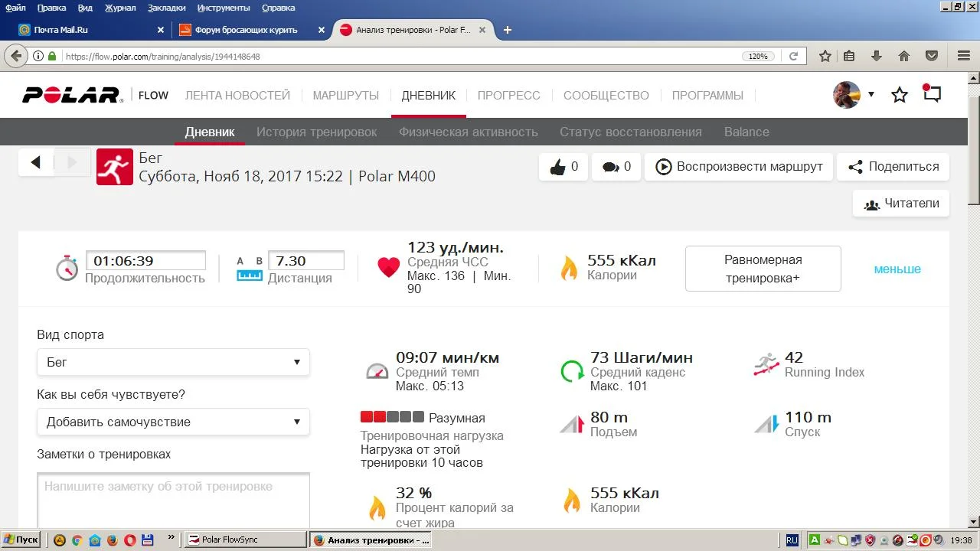Open Polar Flow notifications chat icon
Viewport: 980px width, 551px height.
[x=932, y=94]
